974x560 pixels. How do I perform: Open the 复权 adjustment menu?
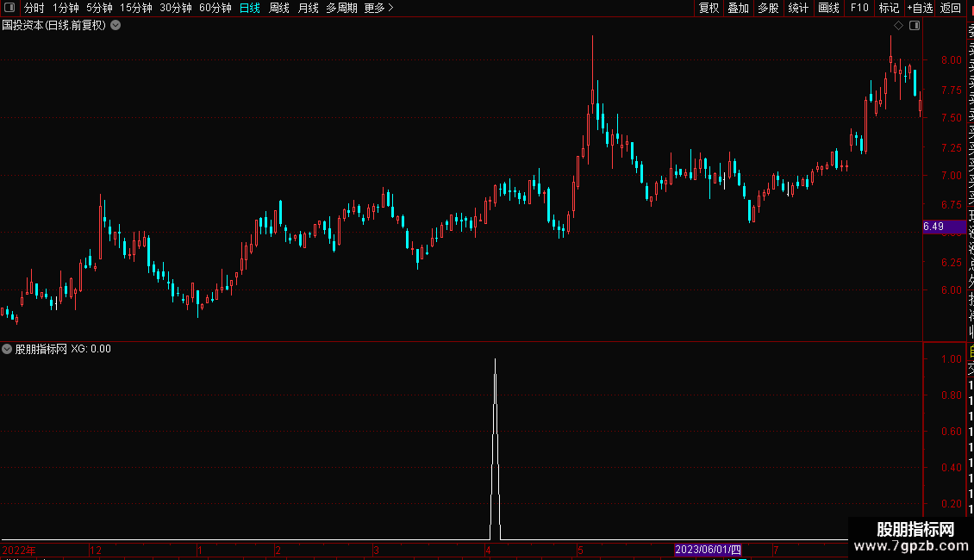[x=709, y=8]
